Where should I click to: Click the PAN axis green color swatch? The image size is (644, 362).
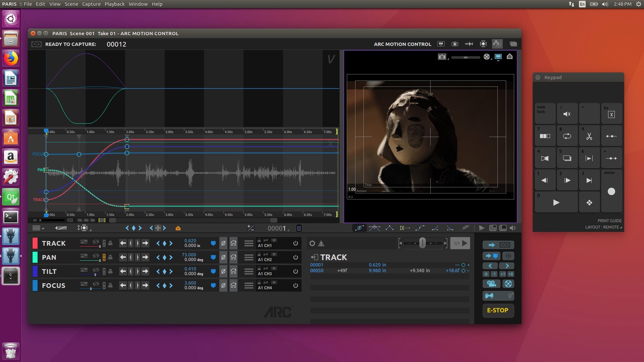click(35, 257)
